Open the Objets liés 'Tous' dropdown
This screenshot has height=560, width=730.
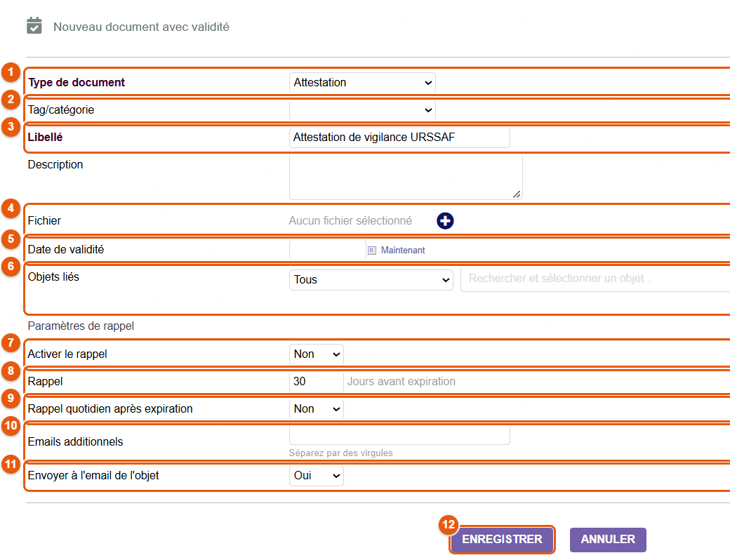(x=371, y=280)
